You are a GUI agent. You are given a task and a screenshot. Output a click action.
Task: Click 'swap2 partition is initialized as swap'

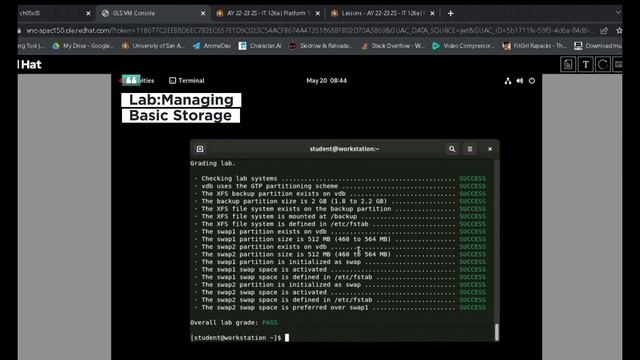[x=281, y=285]
